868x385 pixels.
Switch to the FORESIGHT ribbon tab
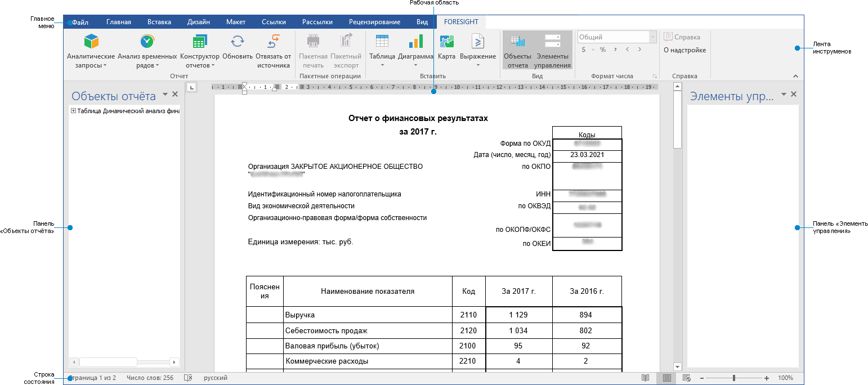462,21
